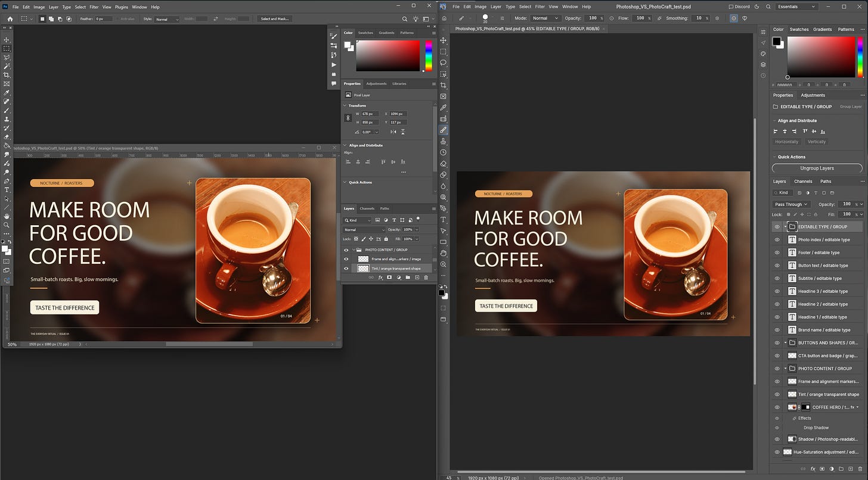Image resolution: width=868 pixels, height=480 pixels.
Task: Select Move tool in left Photoshop window
Action: pyautogui.click(x=7, y=40)
